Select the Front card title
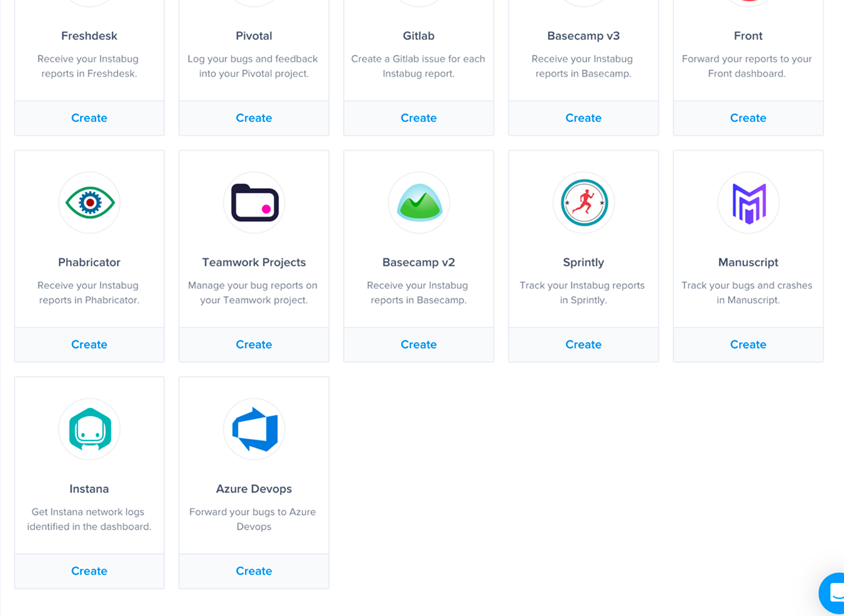Screen dimensions: 844x616 [748, 36]
